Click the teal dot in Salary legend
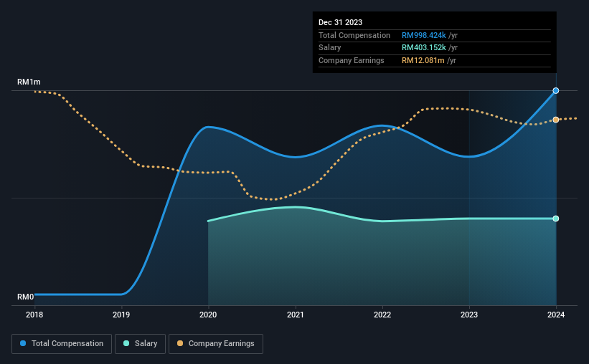 (126, 343)
